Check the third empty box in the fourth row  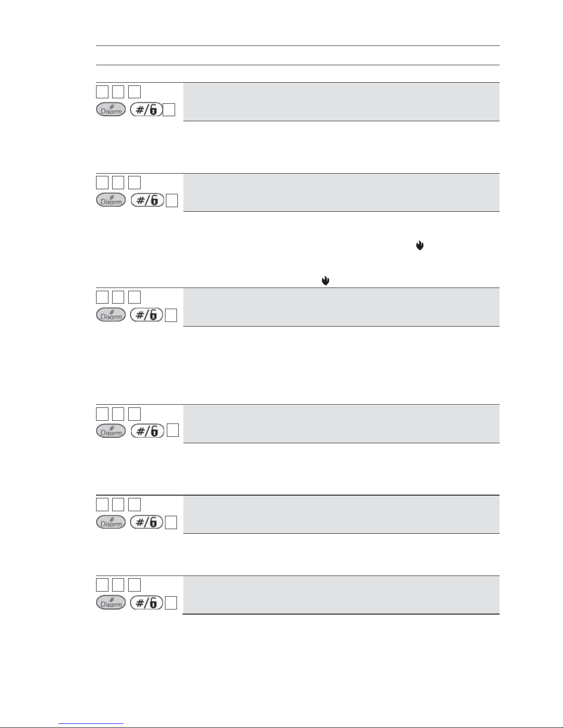(134, 414)
